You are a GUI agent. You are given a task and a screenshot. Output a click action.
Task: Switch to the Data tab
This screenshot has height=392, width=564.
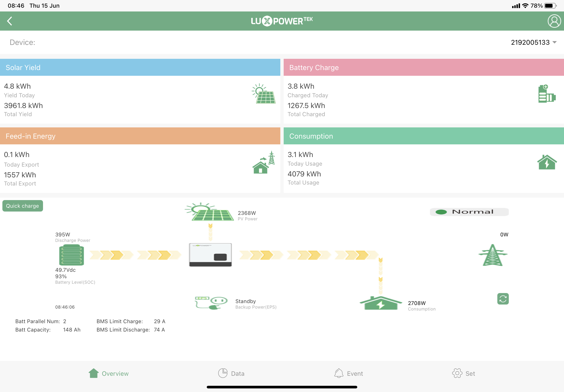tap(231, 373)
